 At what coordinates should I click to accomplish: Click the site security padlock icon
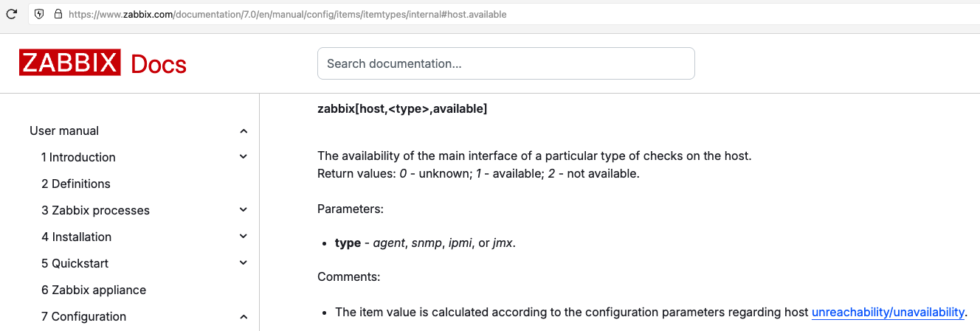[x=58, y=14]
